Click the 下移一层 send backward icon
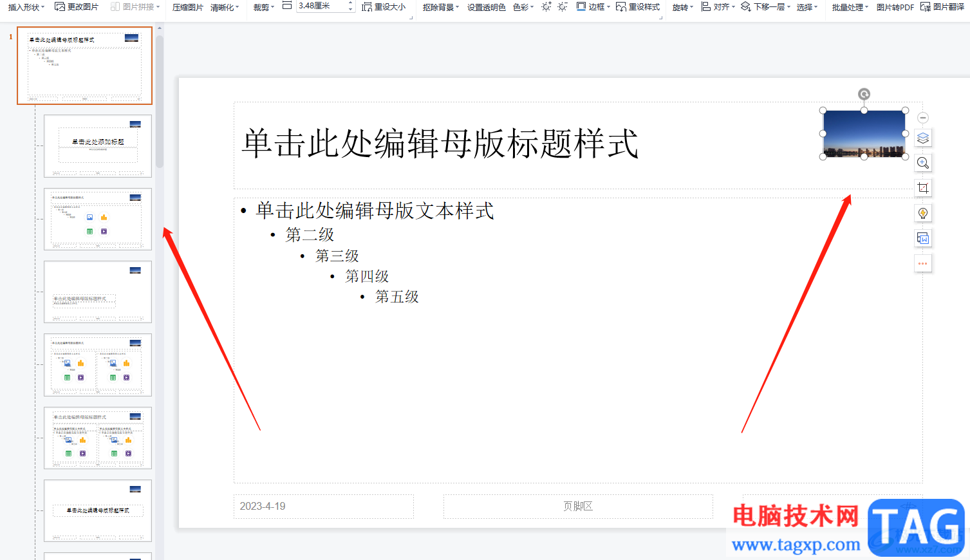 [x=746, y=6]
